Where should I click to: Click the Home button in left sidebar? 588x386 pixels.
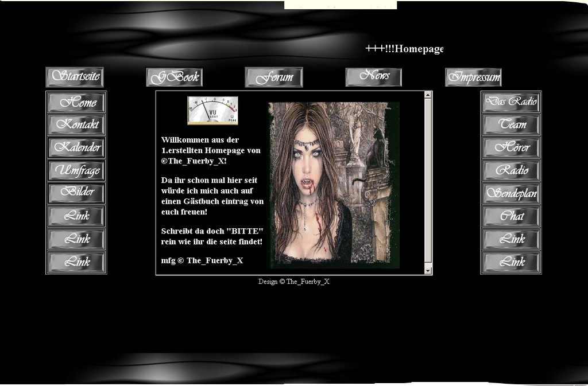[x=76, y=103]
